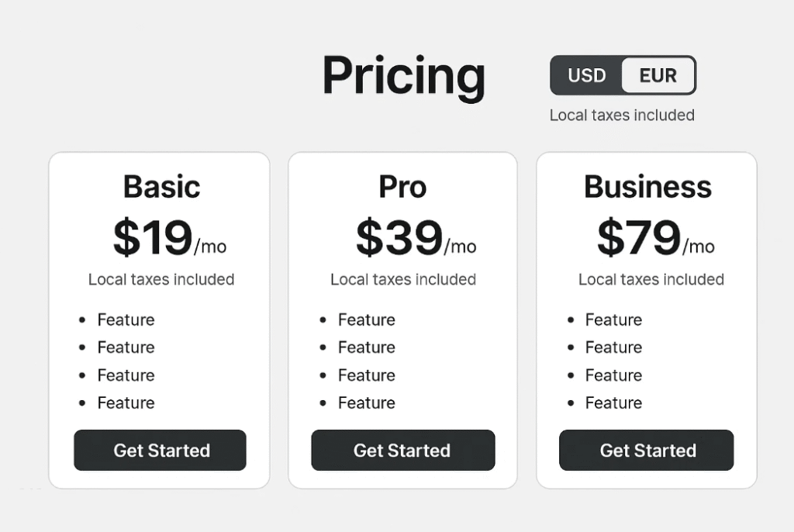Click the Pricing page heading
This screenshot has width=794, height=532.
pyautogui.click(x=403, y=76)
